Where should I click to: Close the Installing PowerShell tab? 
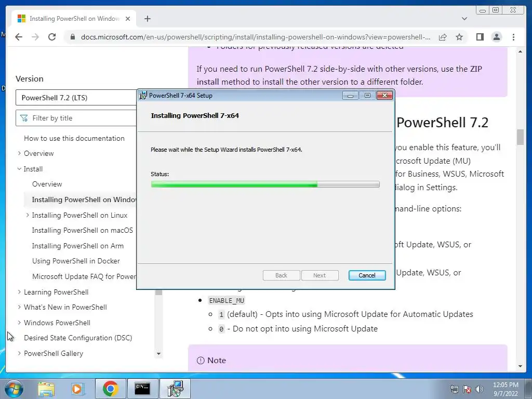tap(128, 19)
